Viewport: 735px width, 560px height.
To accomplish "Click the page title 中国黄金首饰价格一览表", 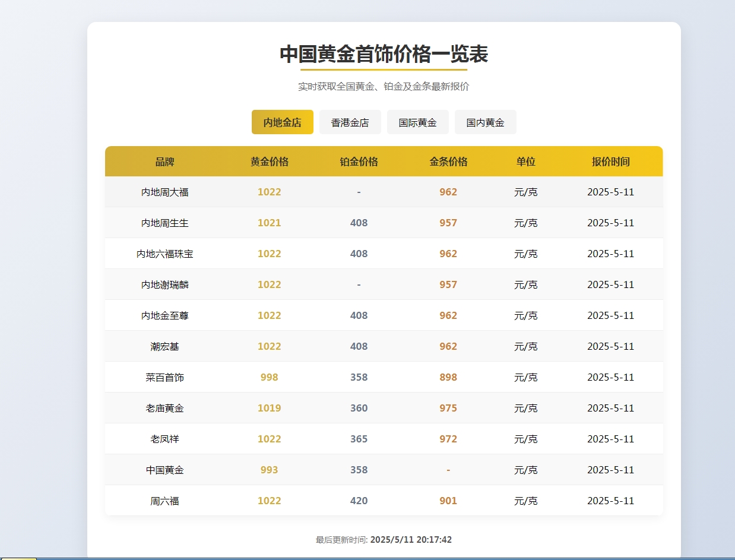I will [x=384, y=55].
